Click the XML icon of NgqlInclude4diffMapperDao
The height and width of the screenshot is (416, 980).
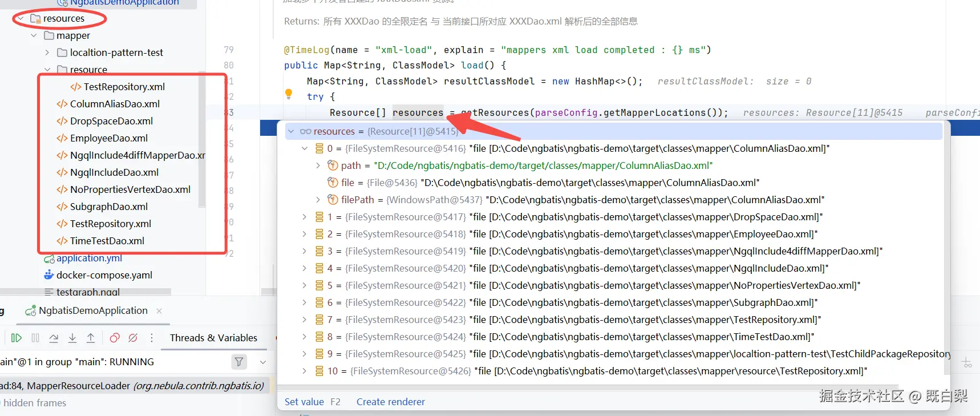(62, 155)
